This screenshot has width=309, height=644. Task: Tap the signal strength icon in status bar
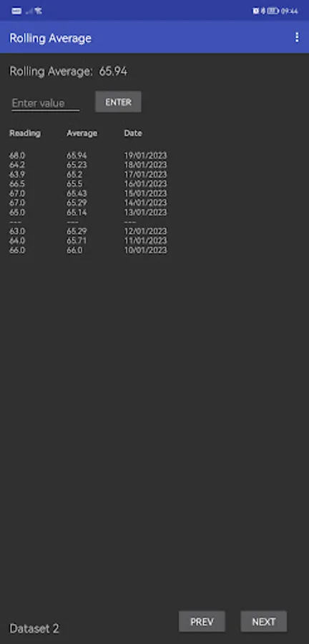(29, 11)
